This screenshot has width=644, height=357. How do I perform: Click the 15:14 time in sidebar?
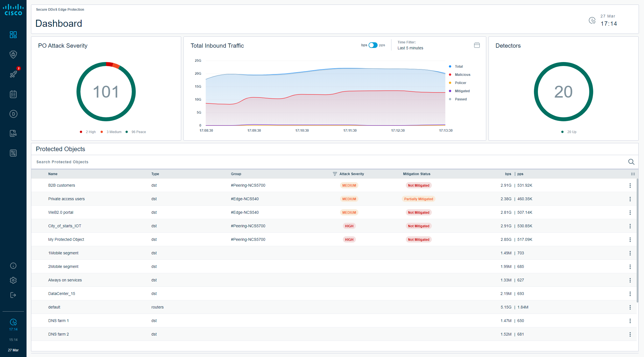click(x=13, y=340)
